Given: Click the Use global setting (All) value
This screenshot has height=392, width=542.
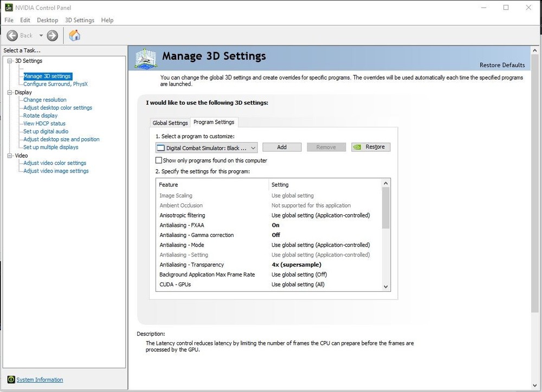Looking at the screenshot, I should 298,285.
